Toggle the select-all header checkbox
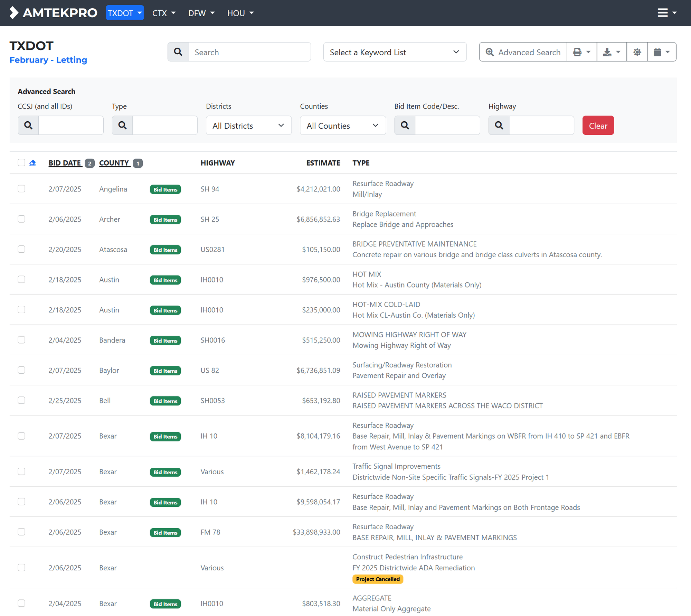Viewport: 691px width, 616px height. click(x=21, y=163)
